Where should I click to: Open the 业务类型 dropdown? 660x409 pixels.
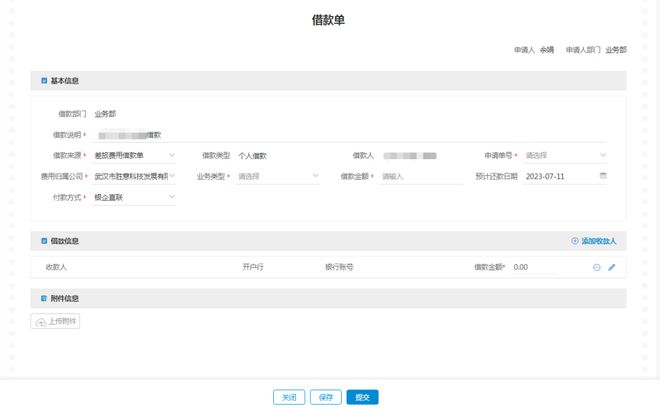tap(277, 176)
